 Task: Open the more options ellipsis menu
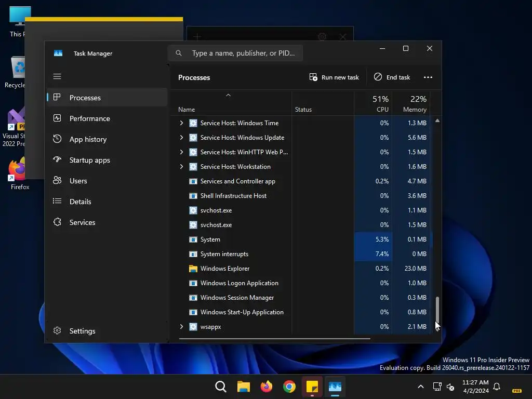pos(428,77)
